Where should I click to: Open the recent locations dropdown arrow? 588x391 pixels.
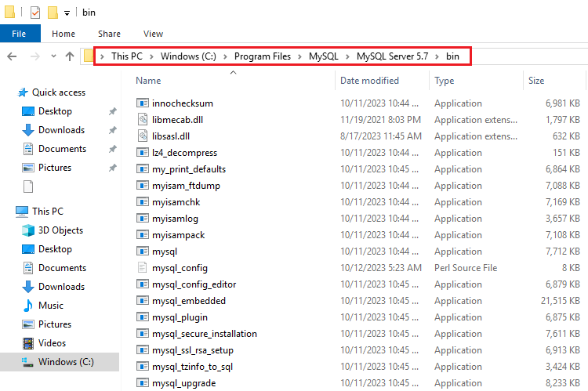[53, 56]
